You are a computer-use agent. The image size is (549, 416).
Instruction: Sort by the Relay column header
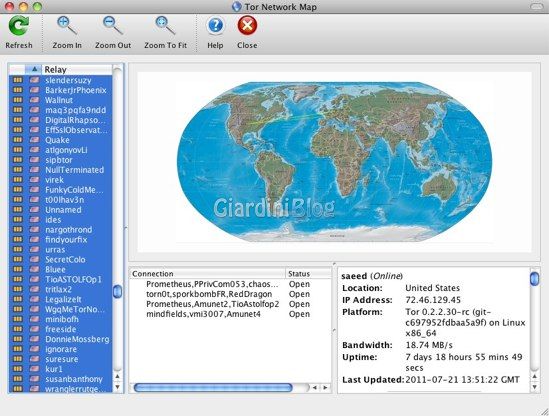pyautogui.click(x=77, y=69)
